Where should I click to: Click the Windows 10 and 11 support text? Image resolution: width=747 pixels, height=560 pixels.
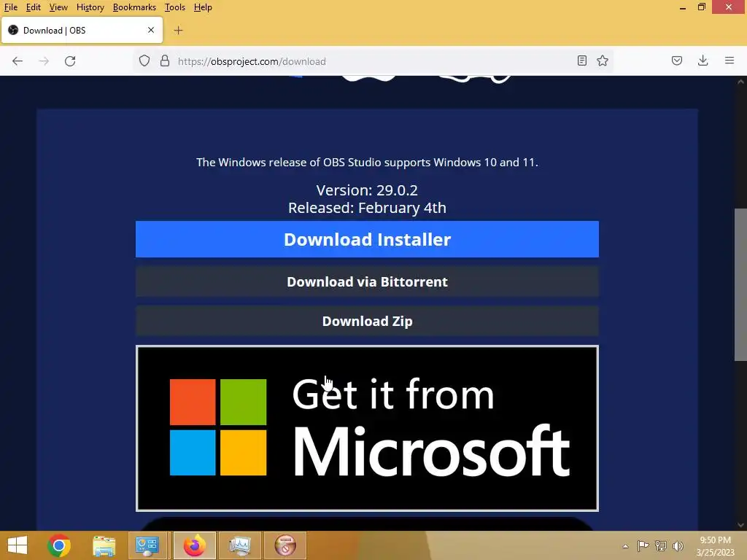click(x=367, y=163)
